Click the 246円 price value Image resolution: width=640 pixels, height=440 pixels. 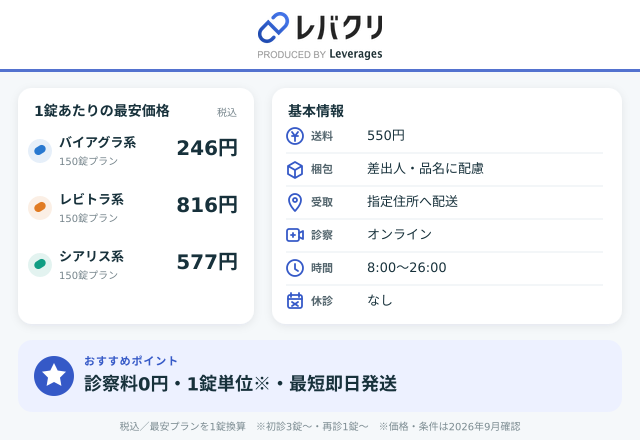pyautogui.click(x=207, y=148)
